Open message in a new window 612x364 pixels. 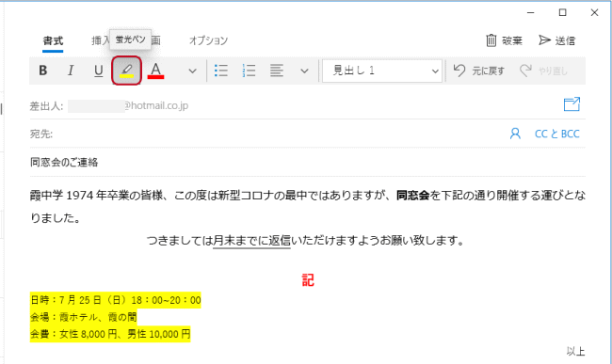[x=572, y=104]
